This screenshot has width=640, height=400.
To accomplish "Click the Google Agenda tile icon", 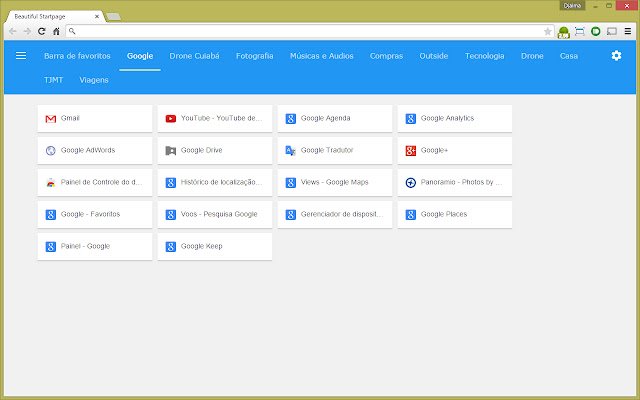I will point(291,119).
